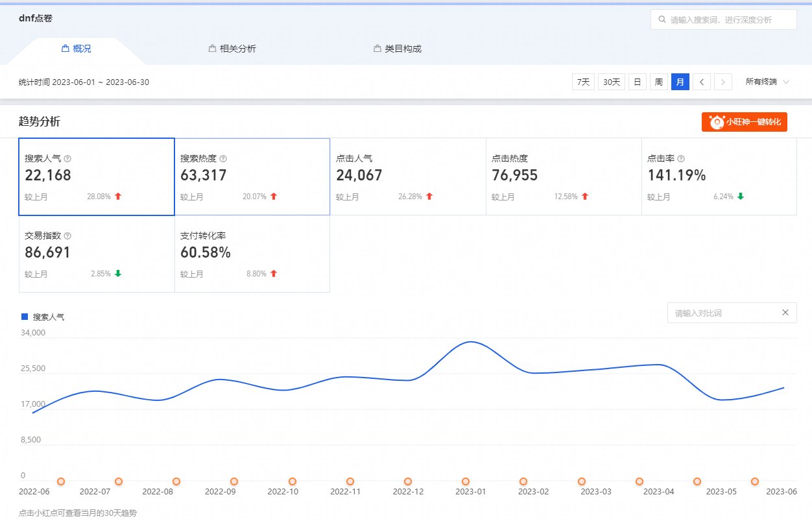Select the 日 granularity button
The height and width of the screenshot is (521, 812).
click(x=638, y=82)
